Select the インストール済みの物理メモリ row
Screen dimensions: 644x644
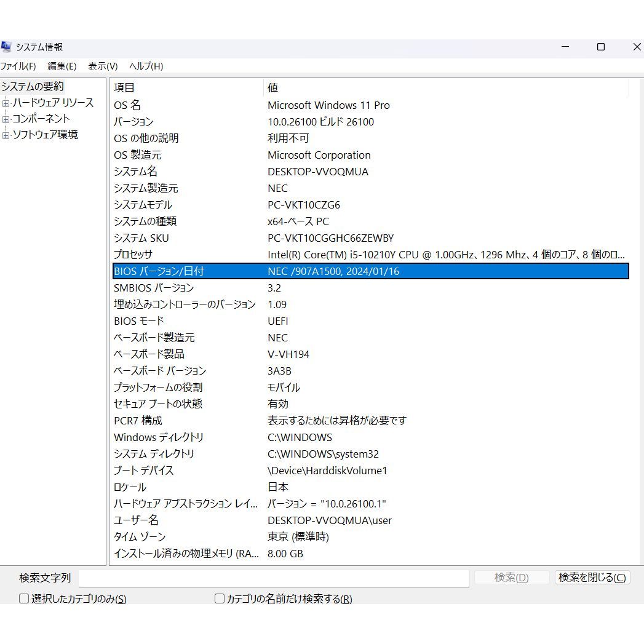coord(370,554)
